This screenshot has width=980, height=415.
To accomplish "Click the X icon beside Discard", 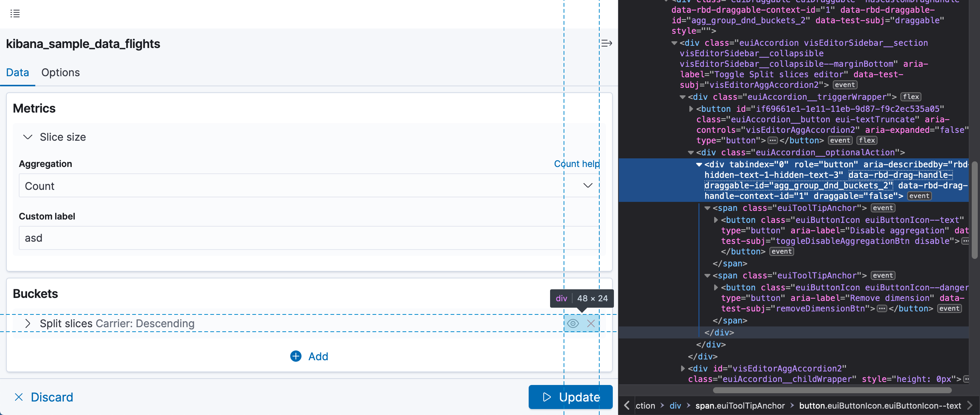I will tap(19, 397).
